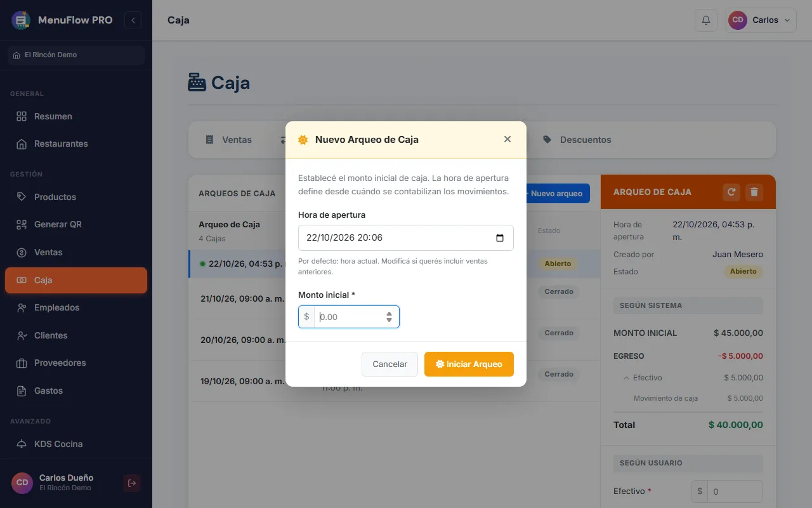Click the Gastos document icon
812x508 pixels.
click(22, 391)
